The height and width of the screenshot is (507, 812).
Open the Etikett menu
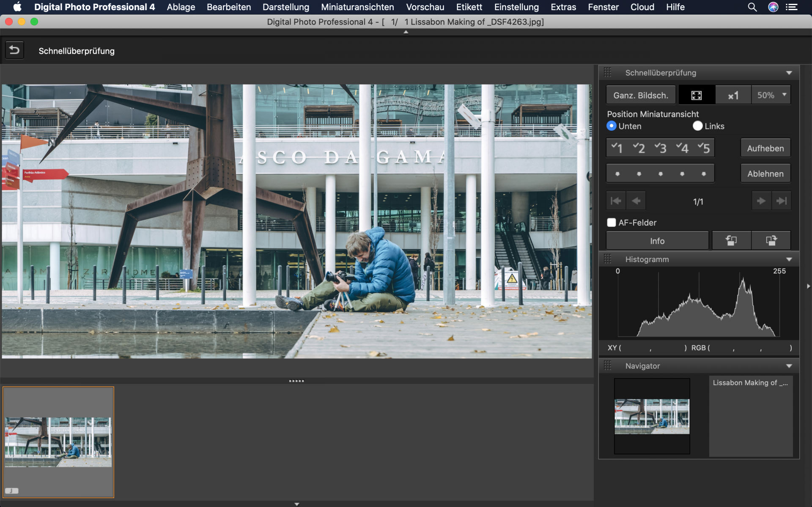pos(469,7)
